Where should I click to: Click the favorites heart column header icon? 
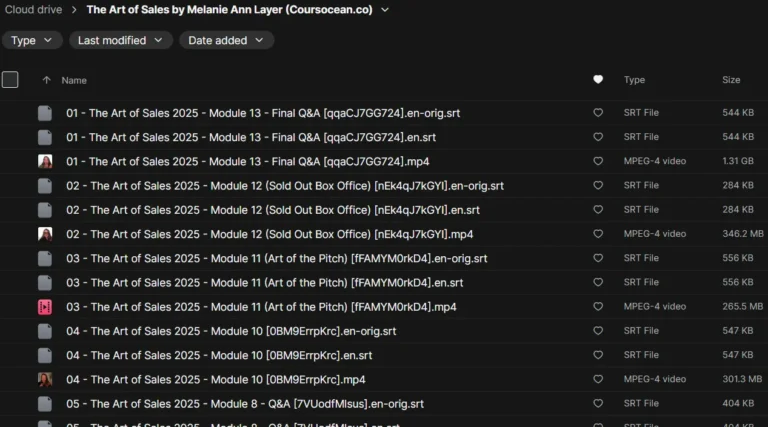click(x=598, y=79)
